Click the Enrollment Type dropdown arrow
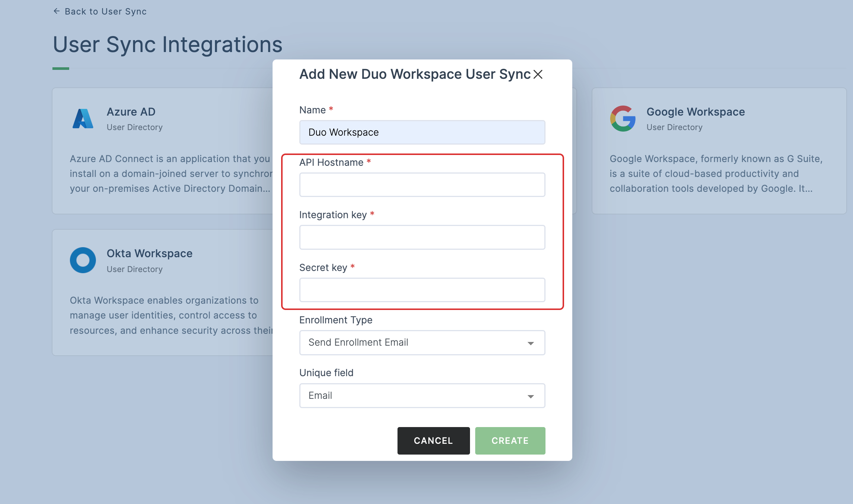The image size is (853, 504). (531, 343)
